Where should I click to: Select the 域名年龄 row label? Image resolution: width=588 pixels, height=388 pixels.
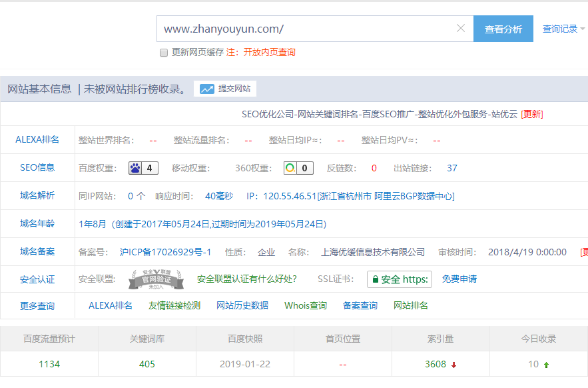coord(37,223)
